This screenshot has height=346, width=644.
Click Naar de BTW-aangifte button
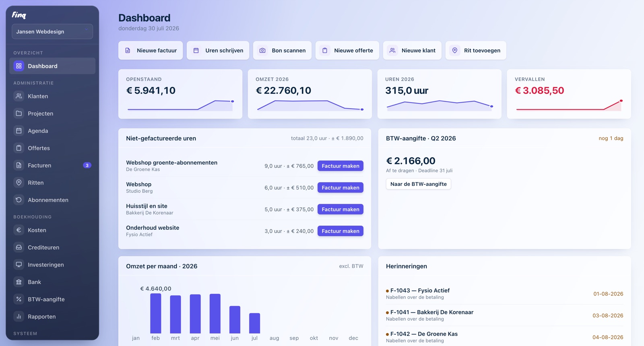click(x=419, y=184)
